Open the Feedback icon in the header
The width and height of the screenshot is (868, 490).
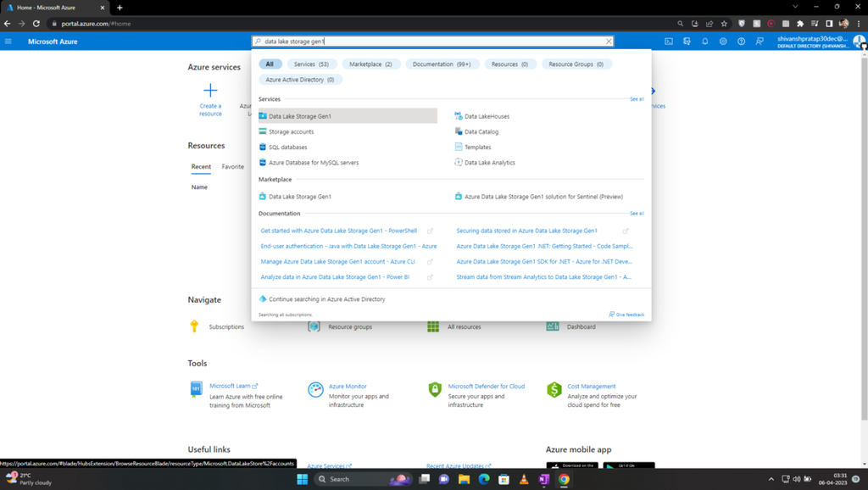tap(760, 41)
